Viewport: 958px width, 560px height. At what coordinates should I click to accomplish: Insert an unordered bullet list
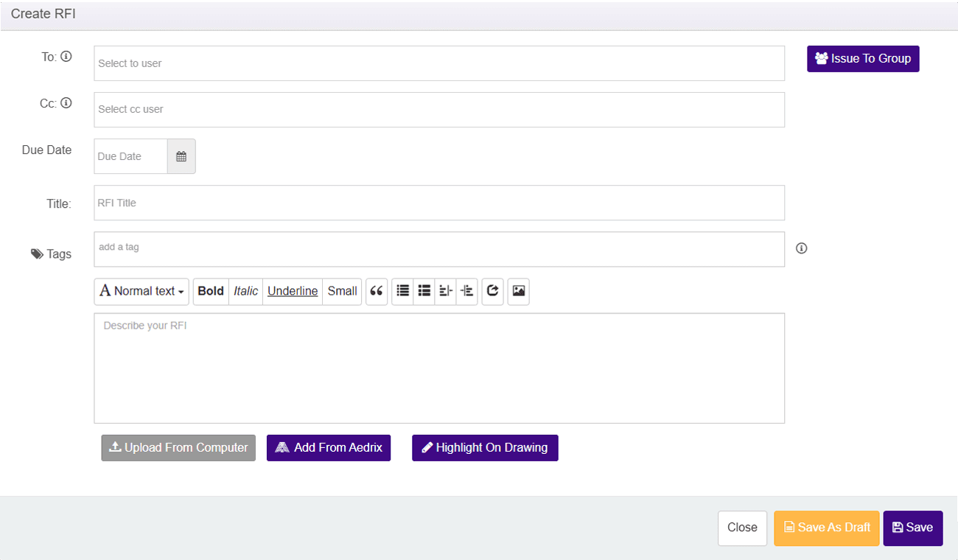(403, 291)
